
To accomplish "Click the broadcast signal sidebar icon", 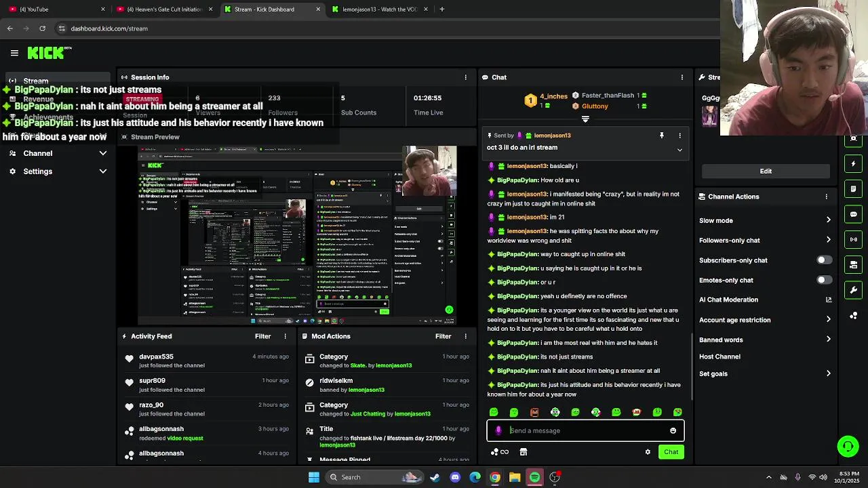I will [x=854, y=239].
